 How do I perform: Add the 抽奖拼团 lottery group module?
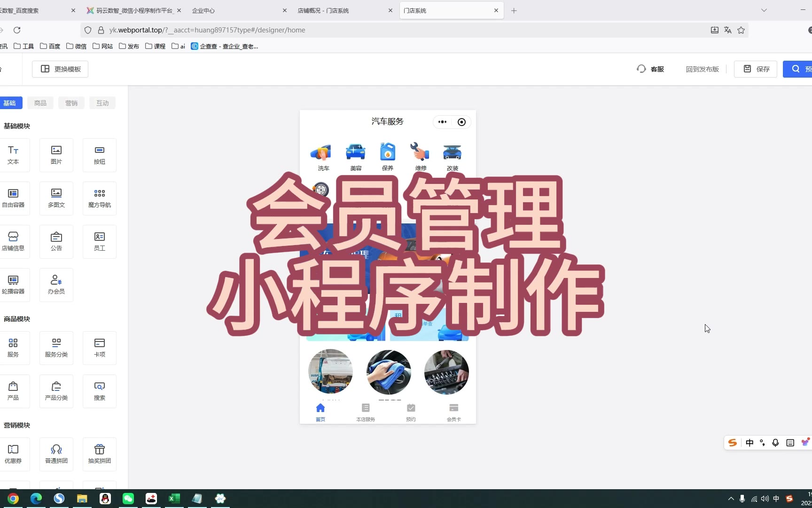(x=99, y=454)
